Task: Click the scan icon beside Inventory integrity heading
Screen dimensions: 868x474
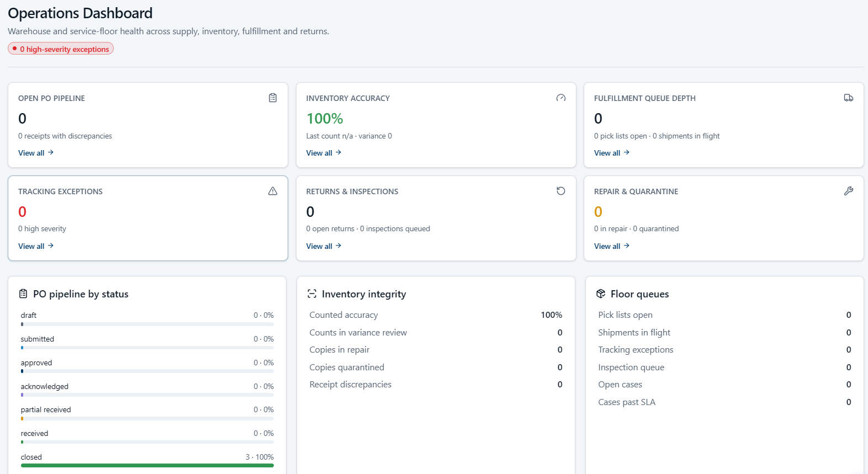Action: 312,294
